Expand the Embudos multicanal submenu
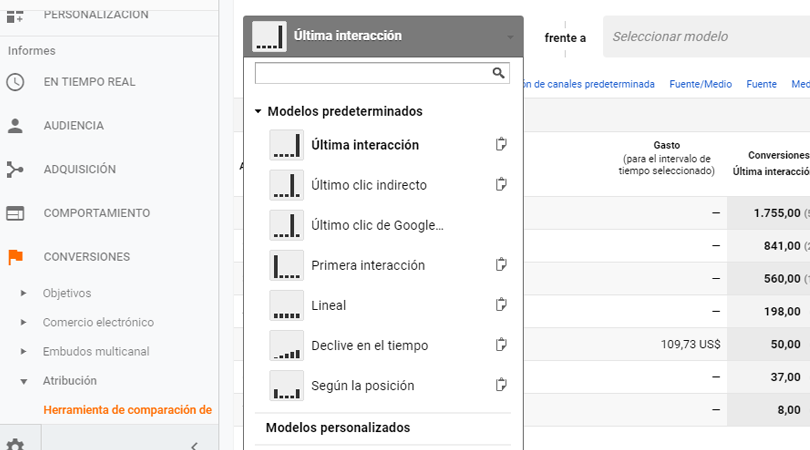The image size is (810, 450). (x=23, y=351)
